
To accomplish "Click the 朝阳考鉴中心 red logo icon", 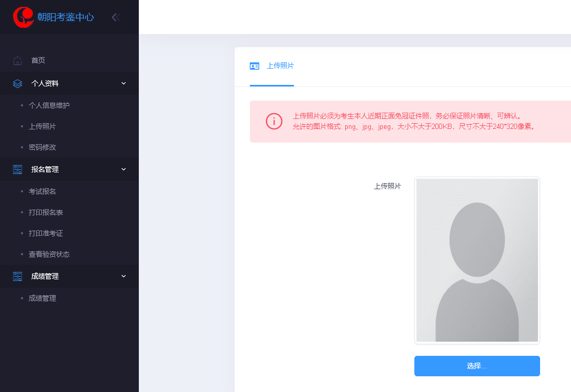I will (24, 17).
